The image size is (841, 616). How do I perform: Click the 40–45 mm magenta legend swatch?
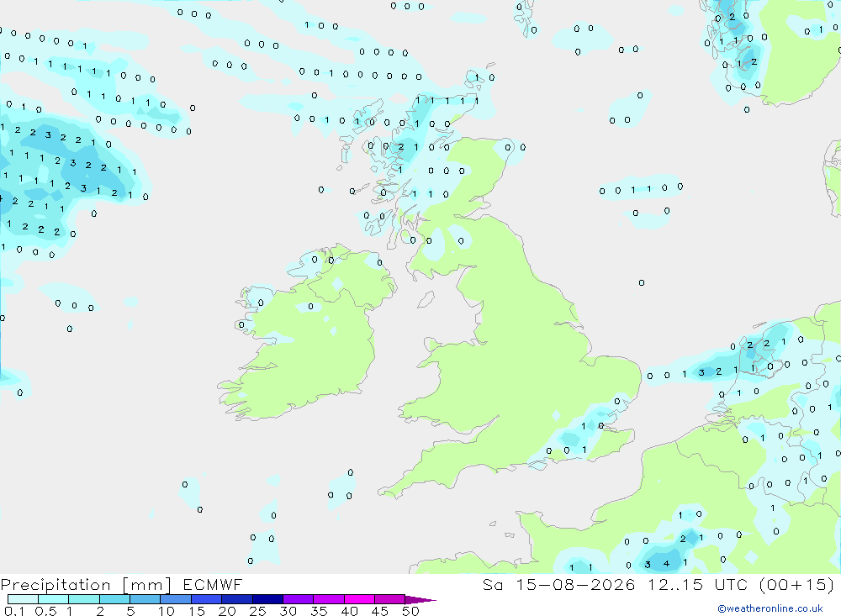point(359,599)
